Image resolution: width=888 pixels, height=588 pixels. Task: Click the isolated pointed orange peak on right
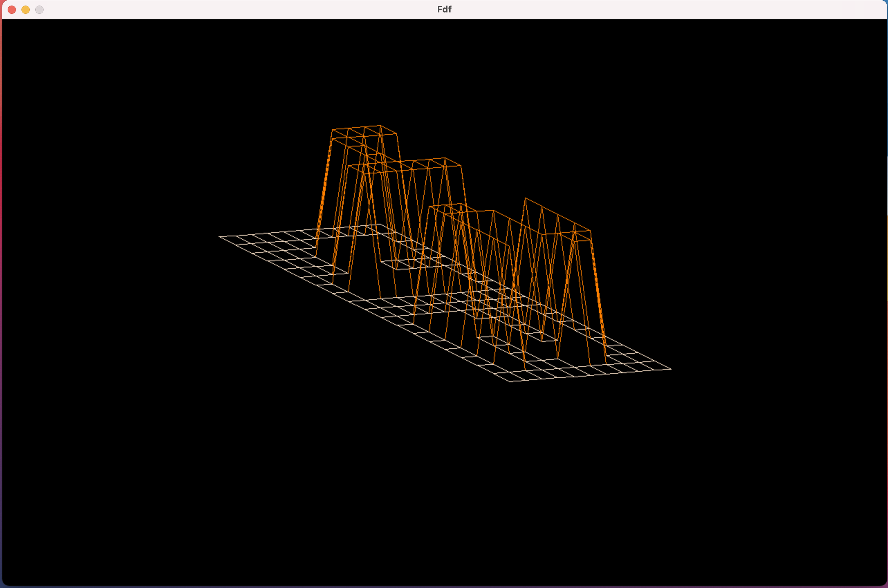(x=526, y=198)
